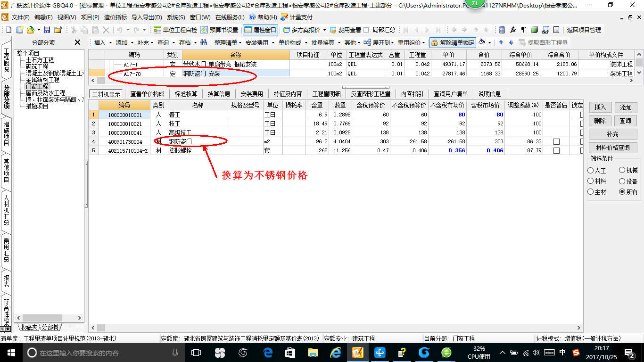Select the 人工 filter radio button
The height and width of the screenshot is (362, 644).
(591, 171)
